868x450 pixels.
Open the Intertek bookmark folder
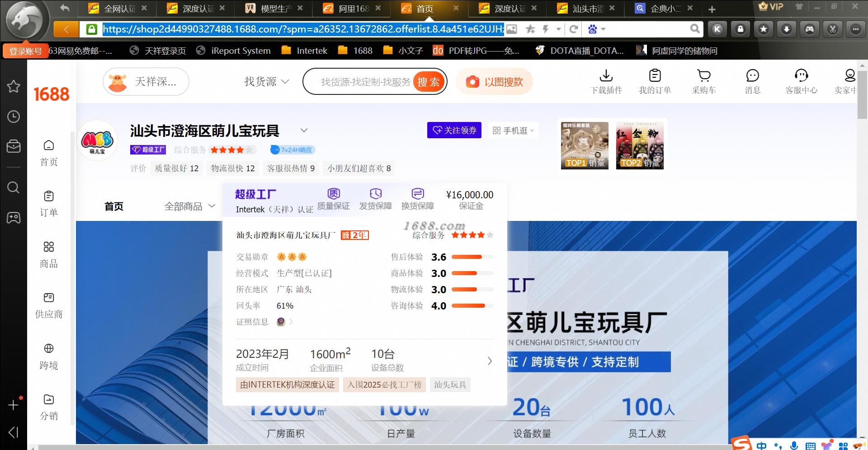[x=304, y=51]
